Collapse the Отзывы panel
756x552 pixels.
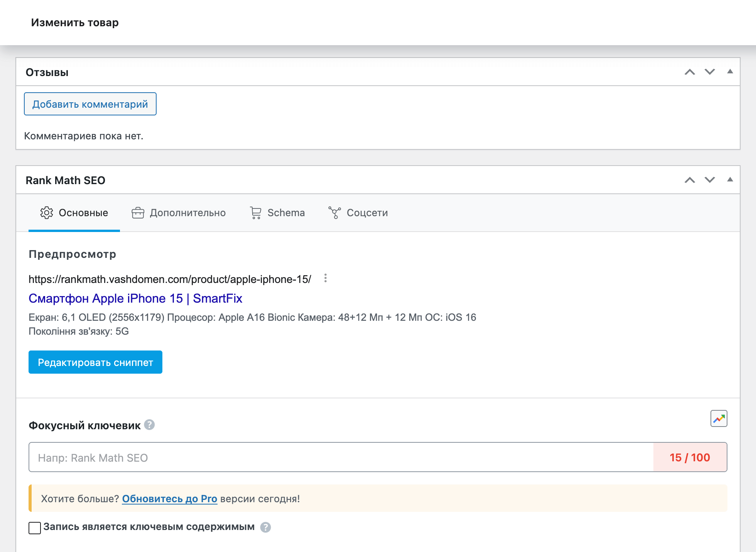click(x=730, y=71)
